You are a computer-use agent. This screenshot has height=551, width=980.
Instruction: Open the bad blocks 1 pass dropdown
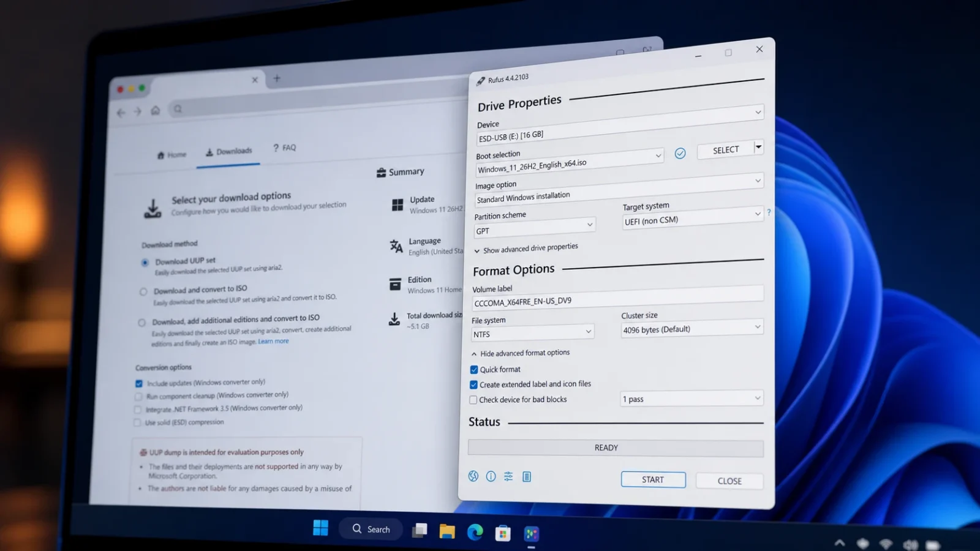coord(692,399)
